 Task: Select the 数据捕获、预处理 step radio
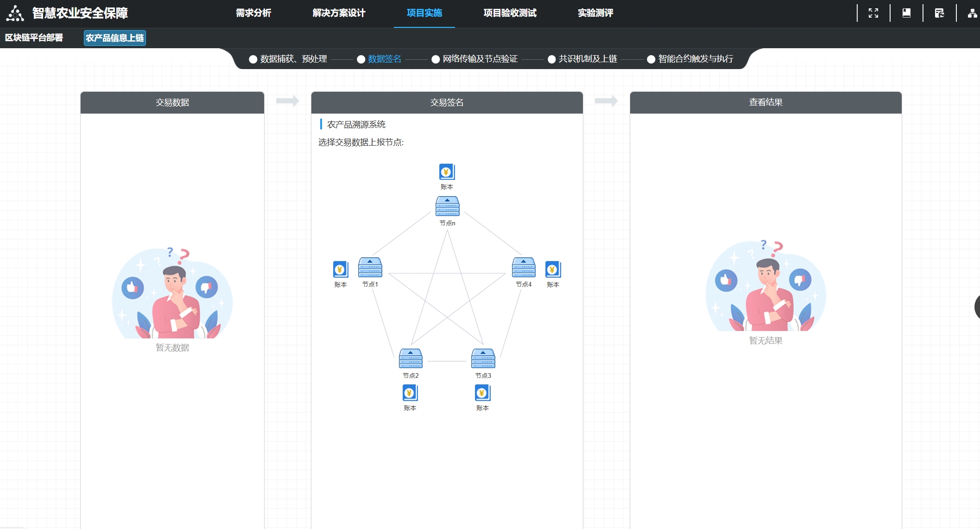pos(253,59)
